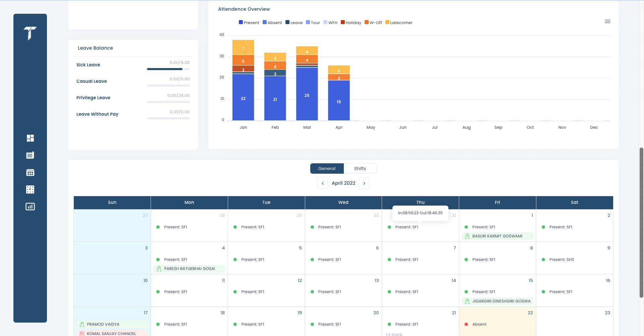644x336 pixels.
Task: Click April 2022 to change the month
Action: (343, 183)
